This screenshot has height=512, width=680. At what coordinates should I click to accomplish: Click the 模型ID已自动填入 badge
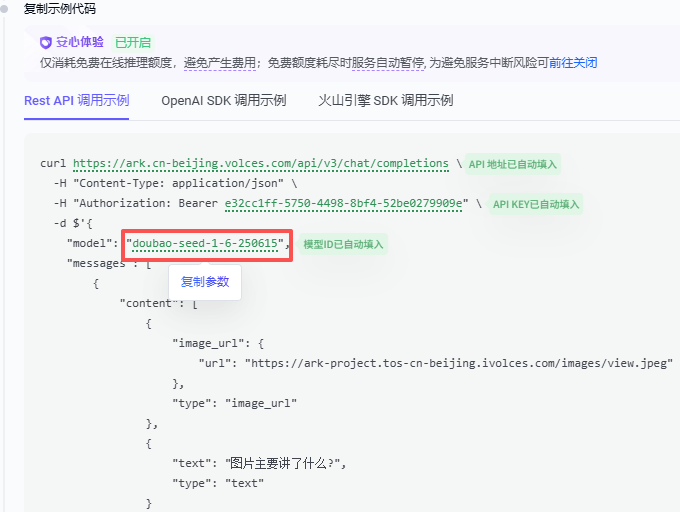click(x=343, y=244)
